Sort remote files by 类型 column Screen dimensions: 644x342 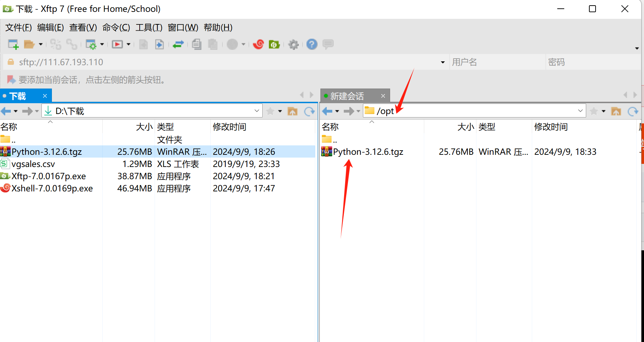coord(504,127)
